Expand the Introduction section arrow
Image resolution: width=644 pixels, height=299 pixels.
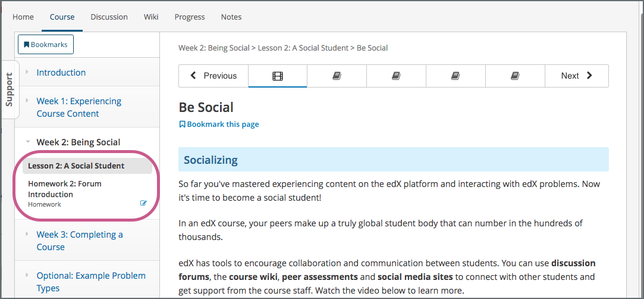click(x=27, y=72)
